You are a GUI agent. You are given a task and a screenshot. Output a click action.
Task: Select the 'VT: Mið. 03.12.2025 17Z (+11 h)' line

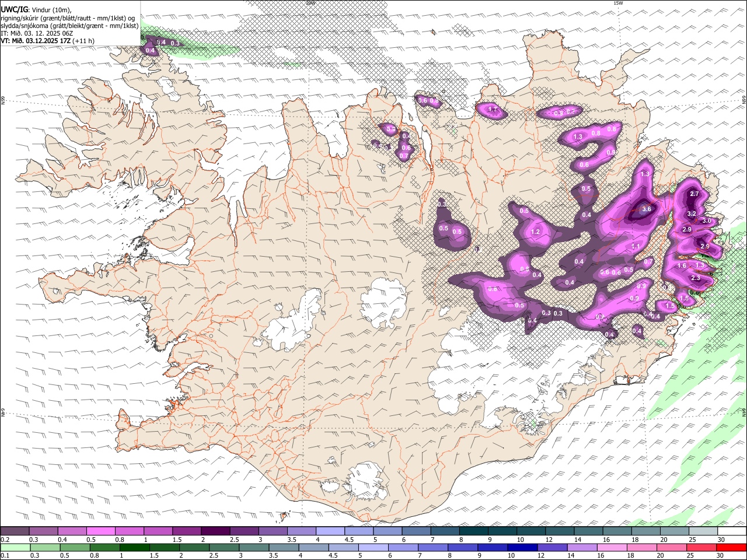tap(48, 41)
